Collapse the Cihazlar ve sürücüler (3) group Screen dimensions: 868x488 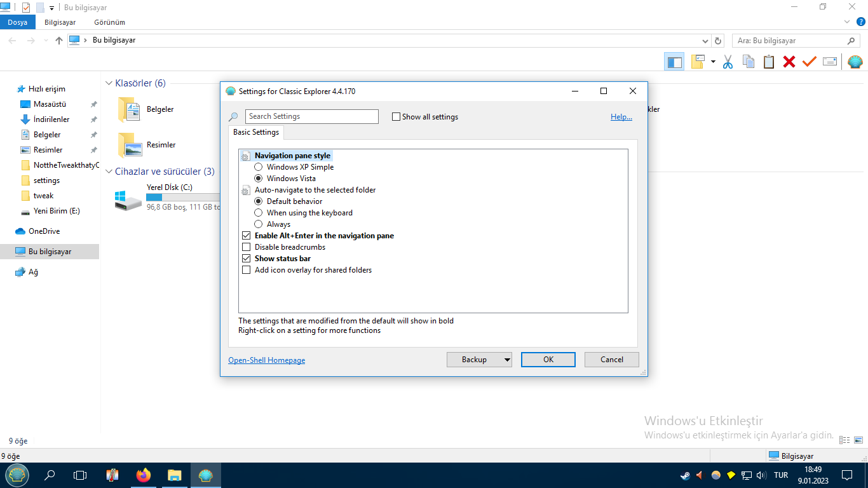click(x=109, y=172)
